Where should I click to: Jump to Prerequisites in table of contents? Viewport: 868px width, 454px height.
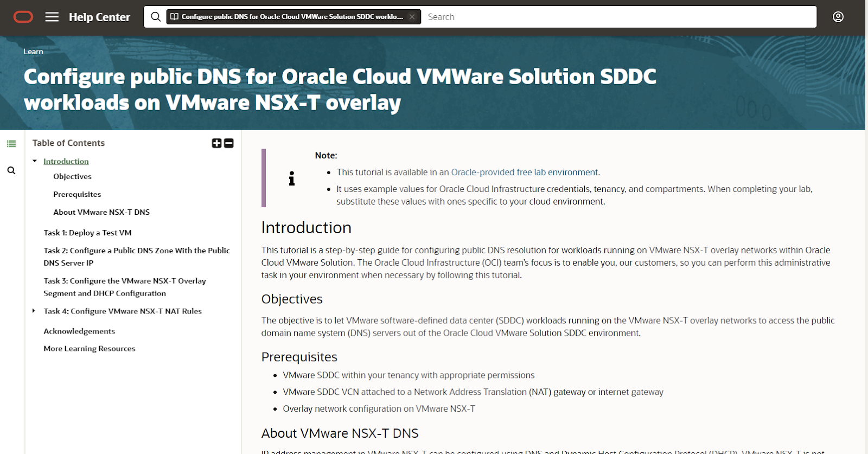click(x=77, y=194)
